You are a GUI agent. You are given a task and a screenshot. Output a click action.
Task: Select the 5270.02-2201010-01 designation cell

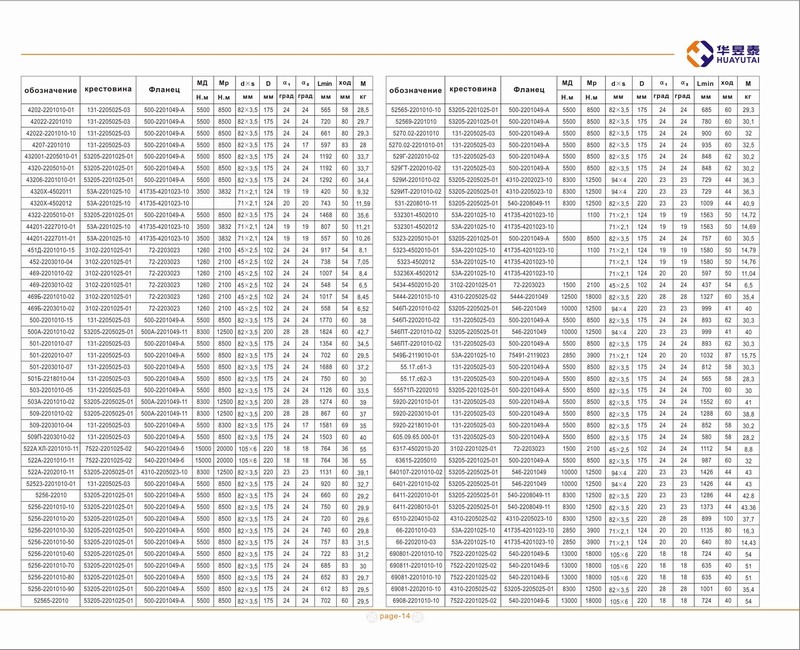pyautogui.click(x=415, y=145)
